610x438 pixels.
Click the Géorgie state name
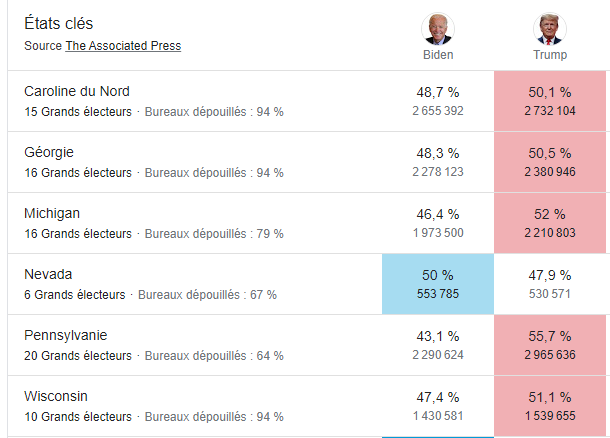tap(49, 153)
